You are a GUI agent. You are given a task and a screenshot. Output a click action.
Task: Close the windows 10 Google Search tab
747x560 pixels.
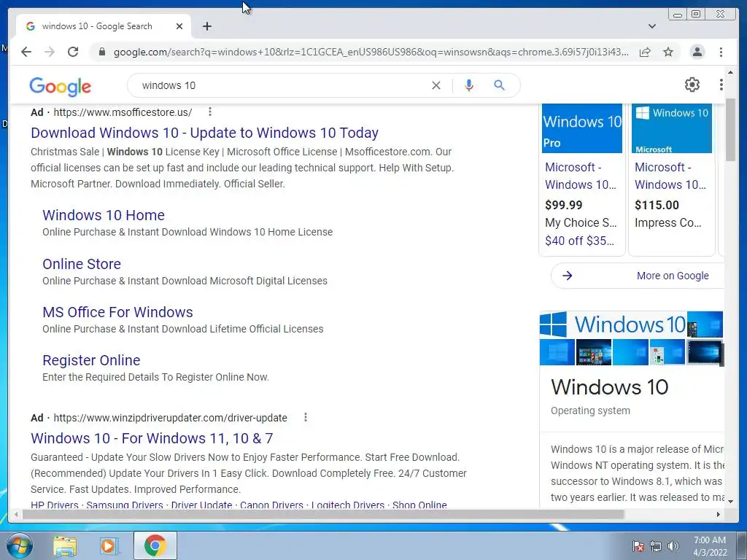pos(179,26)
